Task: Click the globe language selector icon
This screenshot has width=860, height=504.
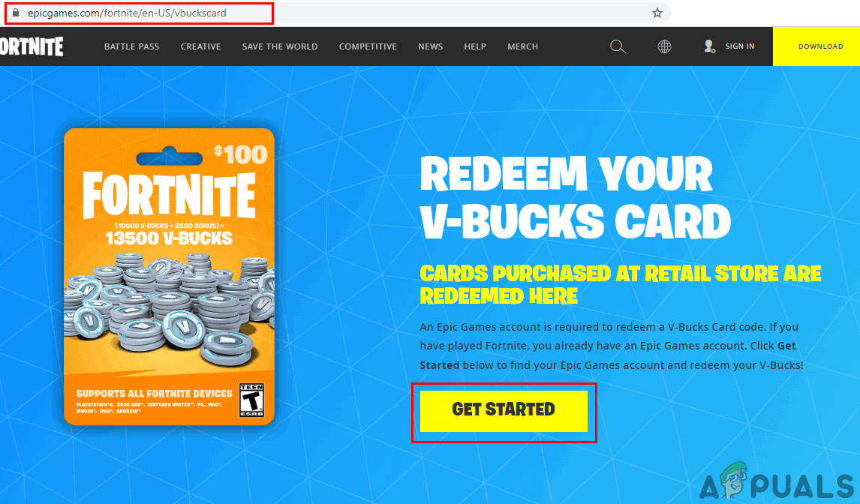Action: point(663,46)
